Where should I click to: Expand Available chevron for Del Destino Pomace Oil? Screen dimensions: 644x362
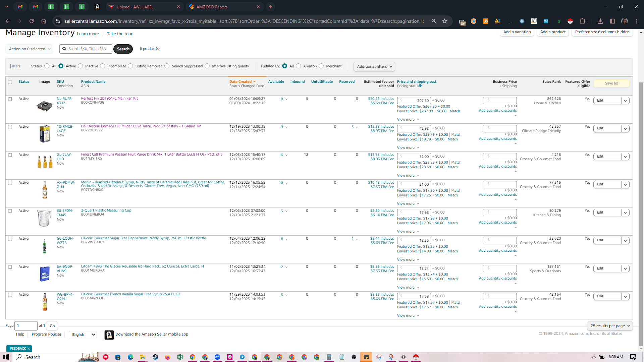tap(286, 127)
